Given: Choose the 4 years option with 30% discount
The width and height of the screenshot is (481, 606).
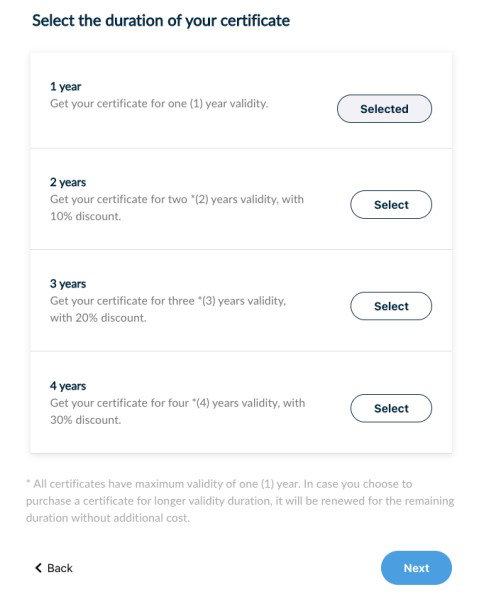Looking at the screenshot, I should coord(391,408).
